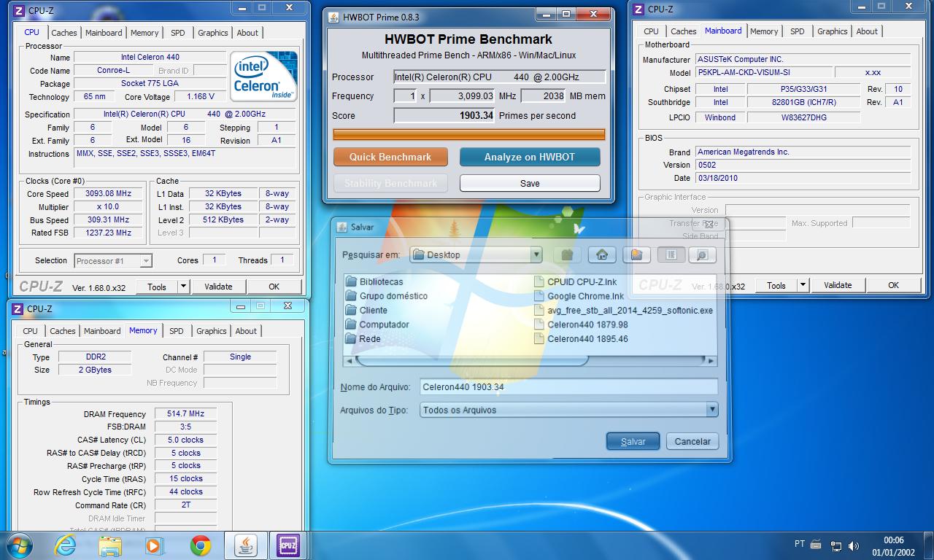Open Windows Explorer from the taskbar
The image size is (934, 560).
[110, 545]
